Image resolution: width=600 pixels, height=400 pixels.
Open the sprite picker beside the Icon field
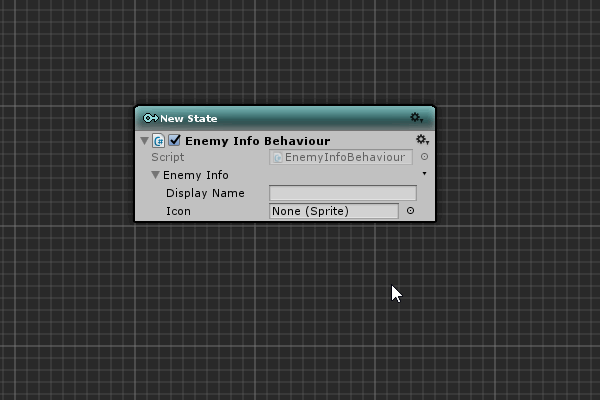410,211
